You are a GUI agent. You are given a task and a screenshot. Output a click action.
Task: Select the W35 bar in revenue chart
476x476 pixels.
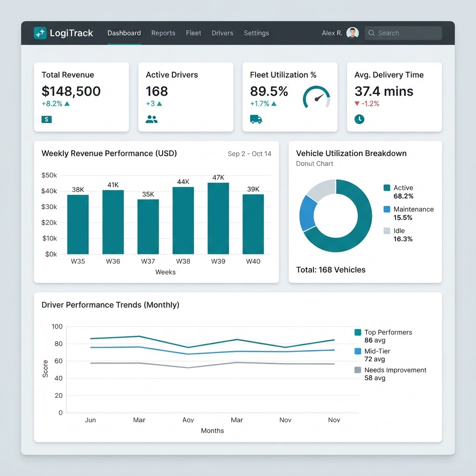[78, 225]
